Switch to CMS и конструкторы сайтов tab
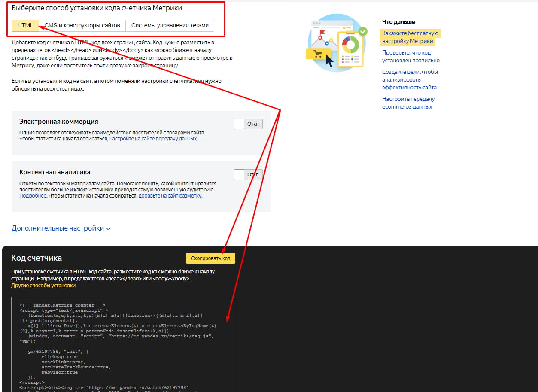Image resolution: width=538 pixels, height=392 pixels. (x=82, y=25)
